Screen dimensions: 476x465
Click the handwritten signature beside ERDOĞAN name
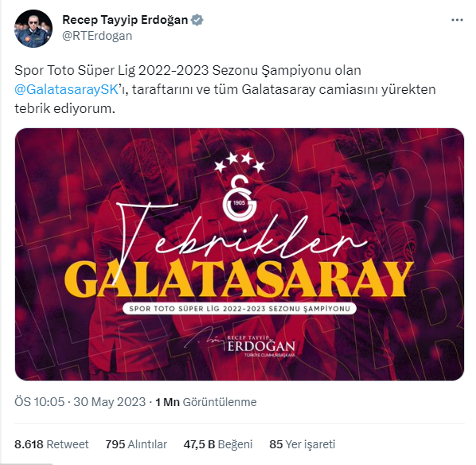click(x=205, y=338)
